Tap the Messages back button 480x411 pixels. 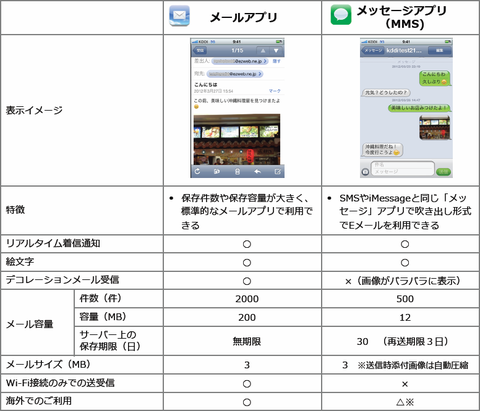point(373,51)
